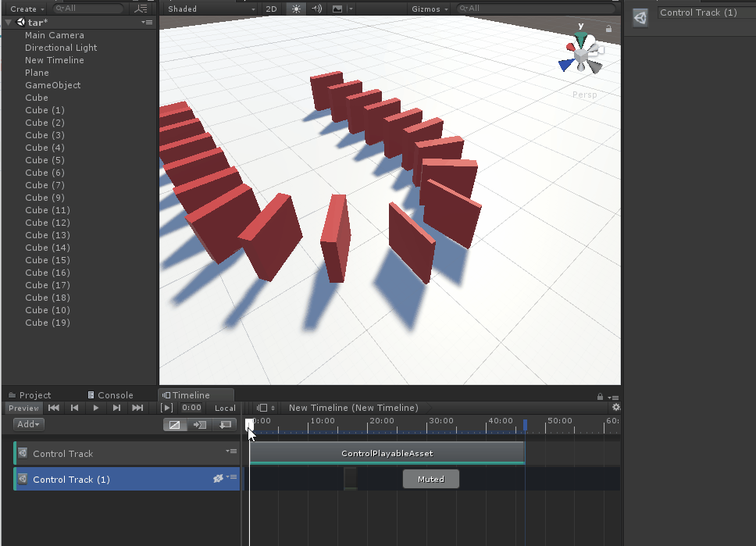Viewport: 756px width, 546px height.
Task: Select GameObject in Hierarchy
Action: (x=53, y=85)
